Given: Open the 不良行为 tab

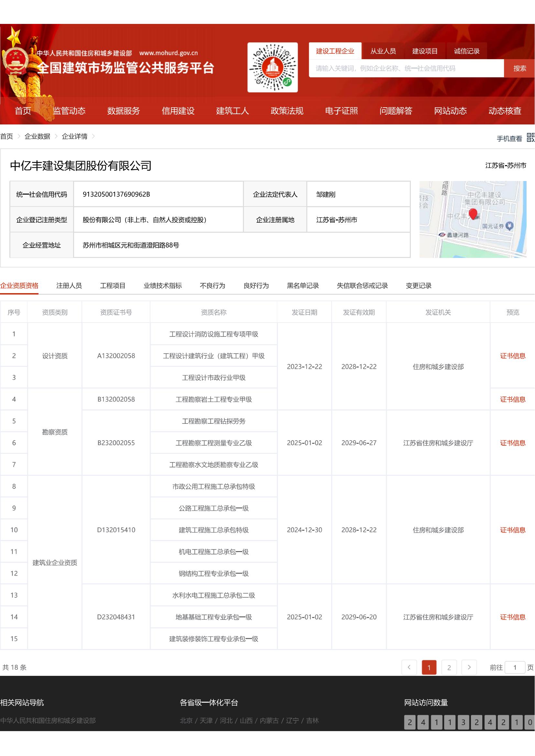Looking at the screenshot, I should point(212,286).
